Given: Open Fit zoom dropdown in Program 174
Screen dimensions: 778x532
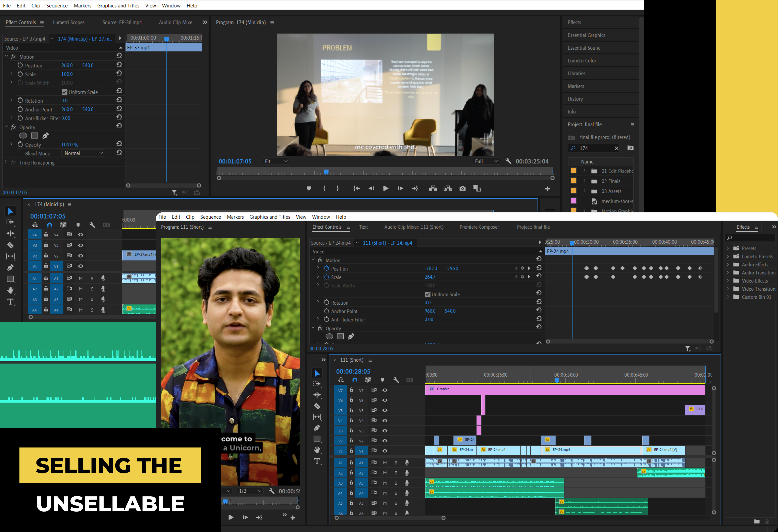Looking at the screenshot, I should [276, 161].
